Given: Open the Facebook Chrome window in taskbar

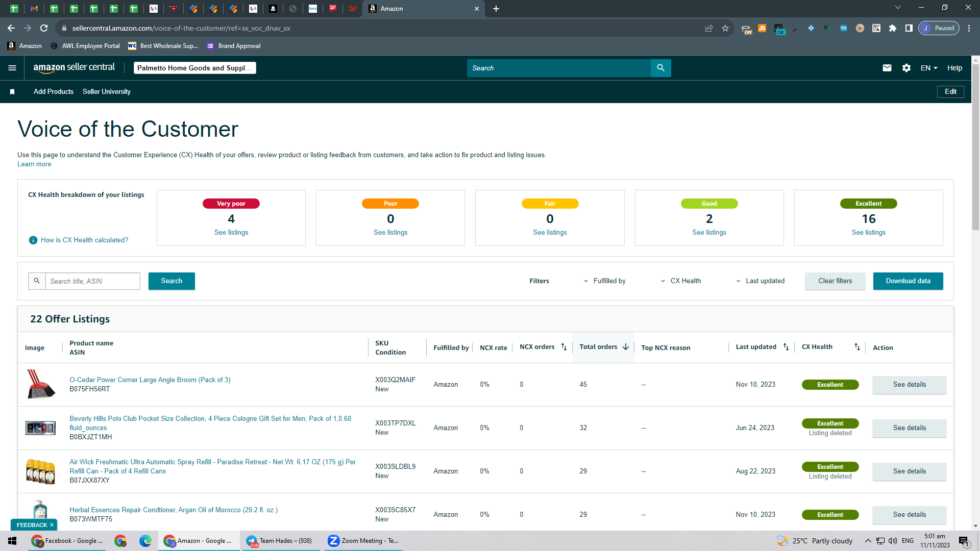Looking at the screenshot, I should (67, 541).
